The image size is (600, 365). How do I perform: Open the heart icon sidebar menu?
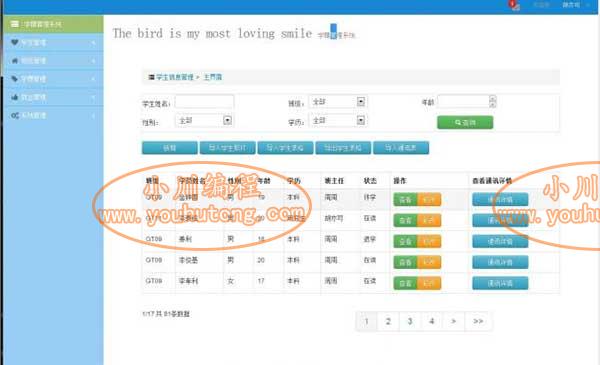tap(53, 42)
